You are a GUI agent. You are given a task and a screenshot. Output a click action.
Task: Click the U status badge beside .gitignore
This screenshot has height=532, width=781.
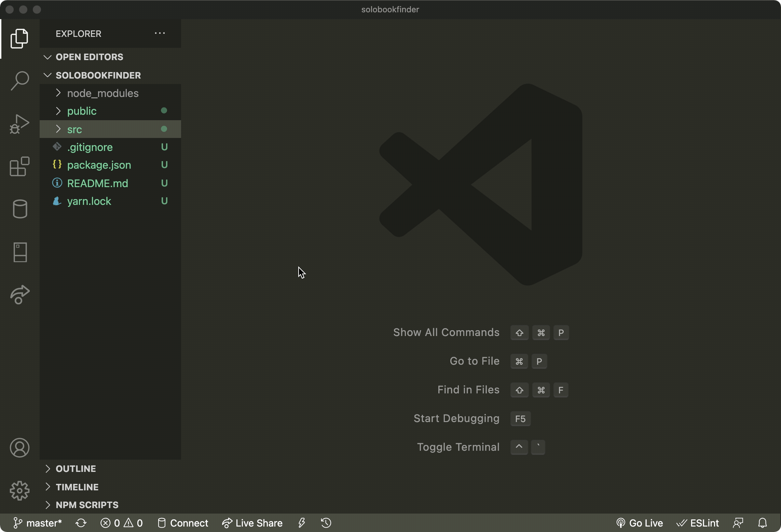pyautogui.click(x=164, y=147)
